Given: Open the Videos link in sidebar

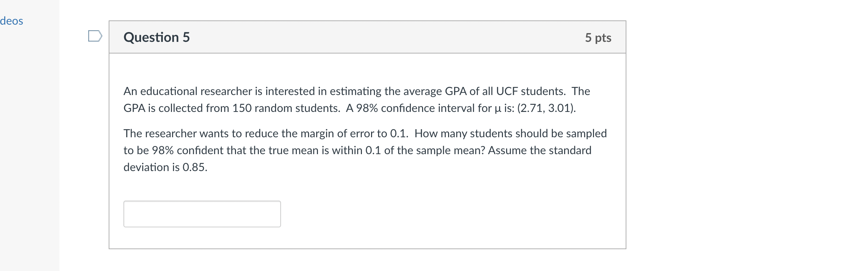Looking at the screenshot, I should [x=11, y=21].
